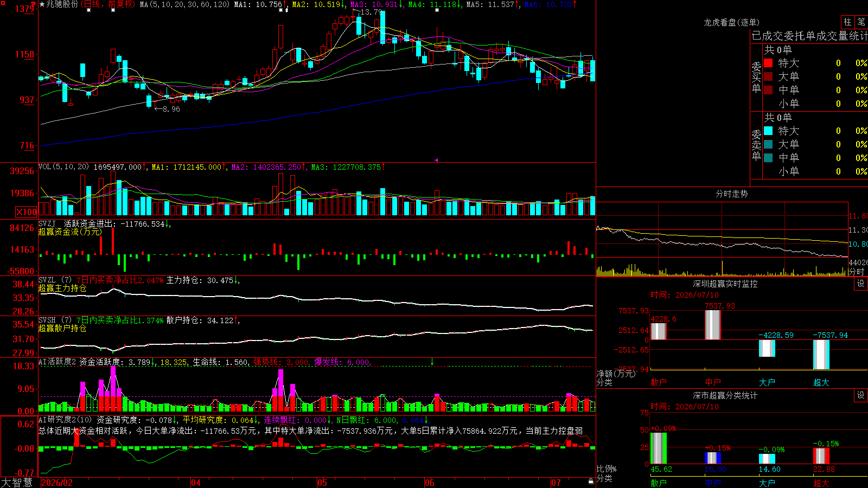Click the asterisk marker above June candles
The width and height of the screenshot is (868, 488).
coord(437,10)
